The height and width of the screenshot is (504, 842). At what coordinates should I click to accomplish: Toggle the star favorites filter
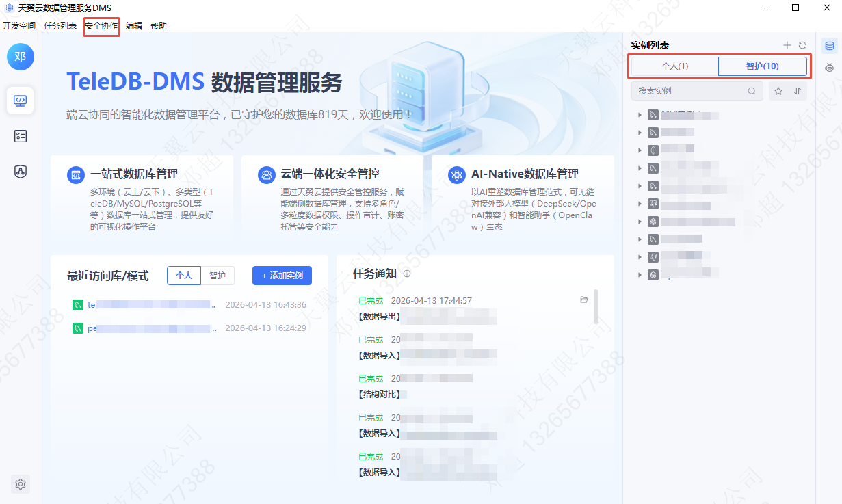[x=778, y=91]
